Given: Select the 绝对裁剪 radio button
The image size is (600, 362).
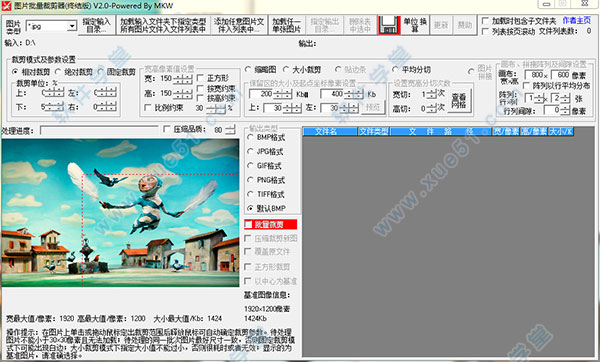Looking at the screenshot, I should point(58,72).
